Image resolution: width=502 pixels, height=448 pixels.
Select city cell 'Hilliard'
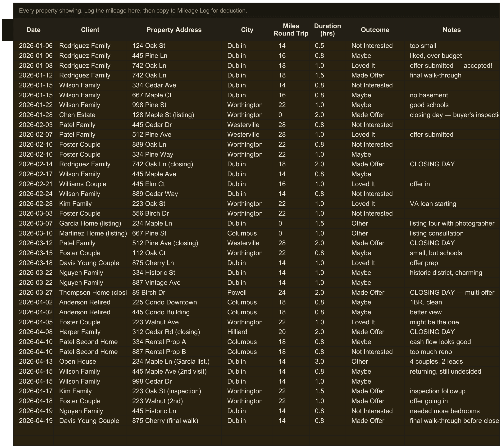(x=247, y=332)
